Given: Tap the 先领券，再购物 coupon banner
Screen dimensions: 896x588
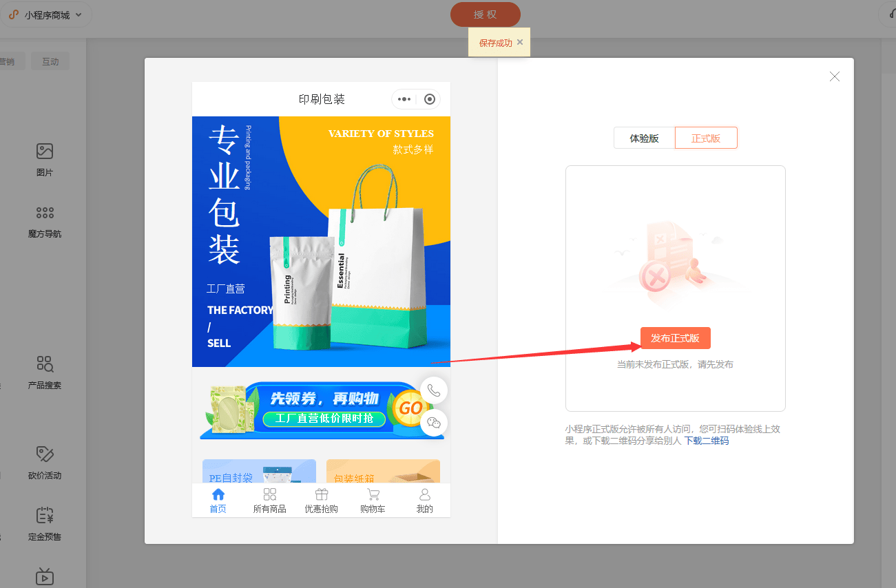Looking at the screenshot, I should (322, 410).
